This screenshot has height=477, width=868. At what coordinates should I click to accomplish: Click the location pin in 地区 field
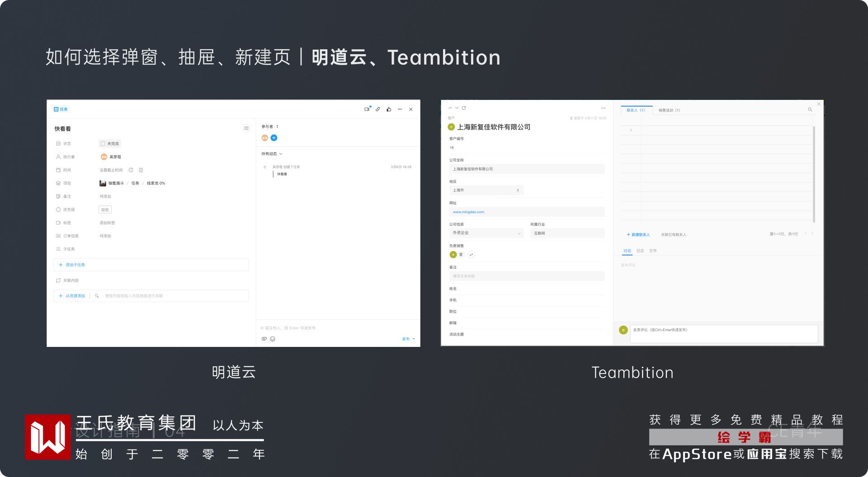pyautogui.click(x=518, y=191)
